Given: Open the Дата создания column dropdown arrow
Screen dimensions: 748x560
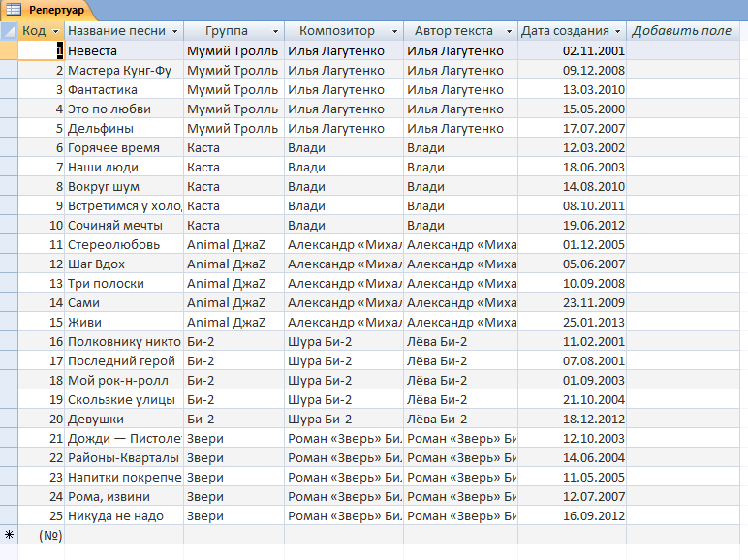Looking at the screenshot, I should pos(618,31).
